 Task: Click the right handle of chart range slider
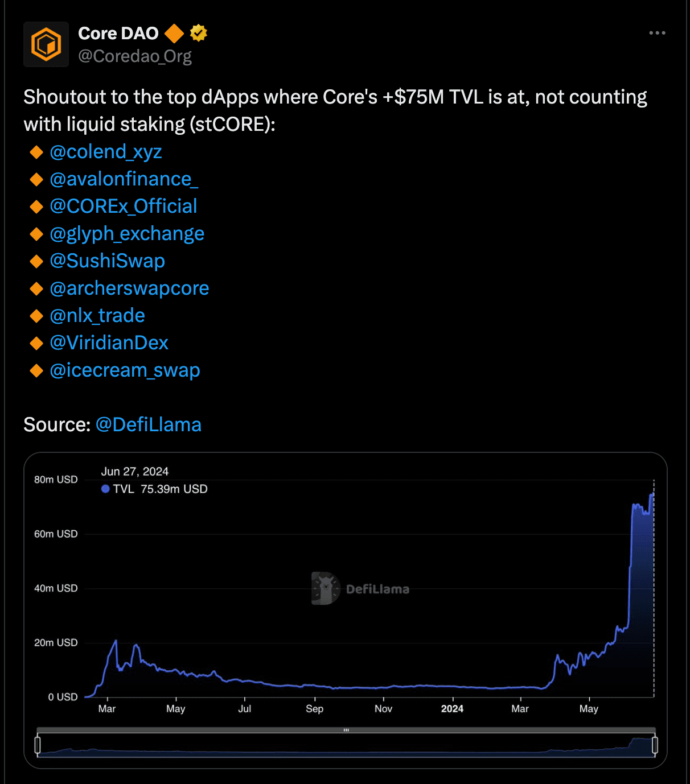click(655, 745)
